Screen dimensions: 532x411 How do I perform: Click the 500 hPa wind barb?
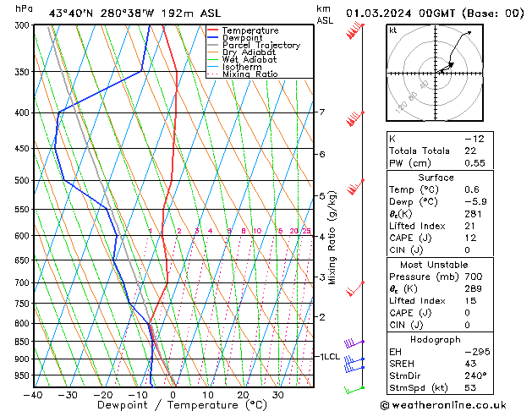click(355, 187)
